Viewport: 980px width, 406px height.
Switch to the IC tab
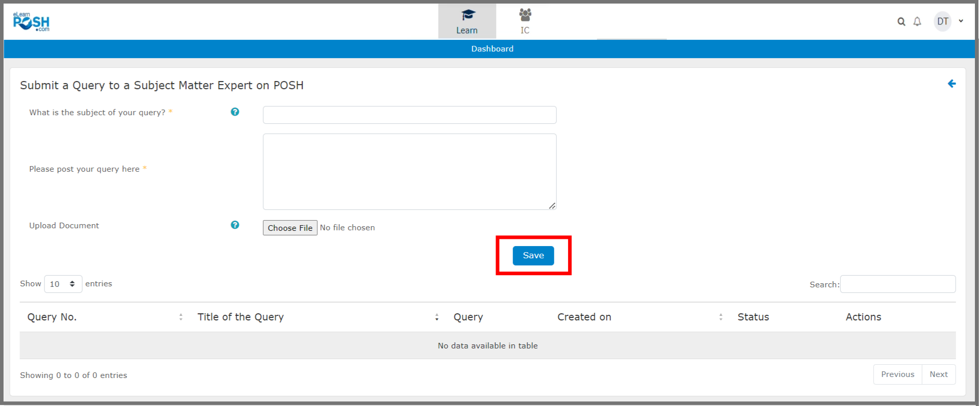(525, 21)
